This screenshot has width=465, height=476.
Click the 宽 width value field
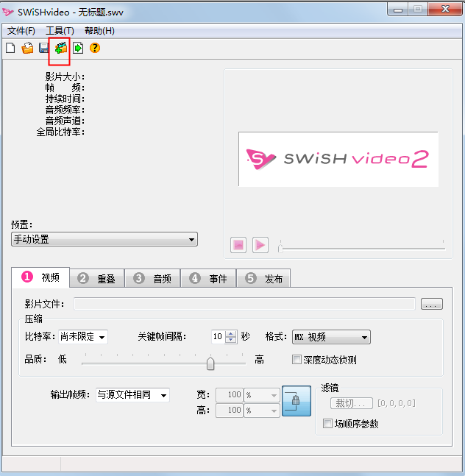230,395
